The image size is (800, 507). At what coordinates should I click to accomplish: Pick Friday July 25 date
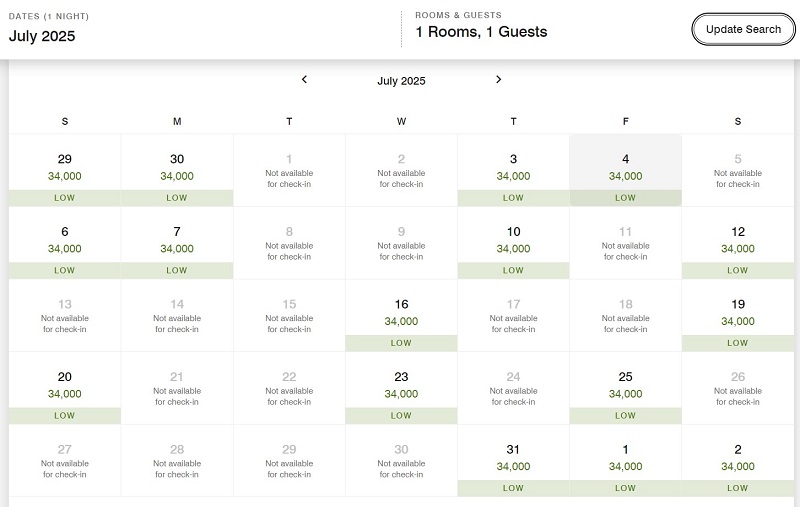626,388
